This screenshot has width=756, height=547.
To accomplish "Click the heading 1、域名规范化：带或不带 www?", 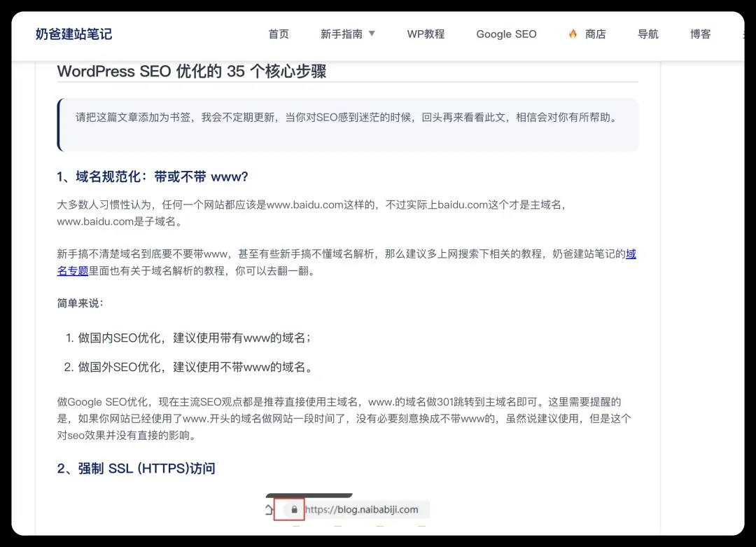I will 153,176.
